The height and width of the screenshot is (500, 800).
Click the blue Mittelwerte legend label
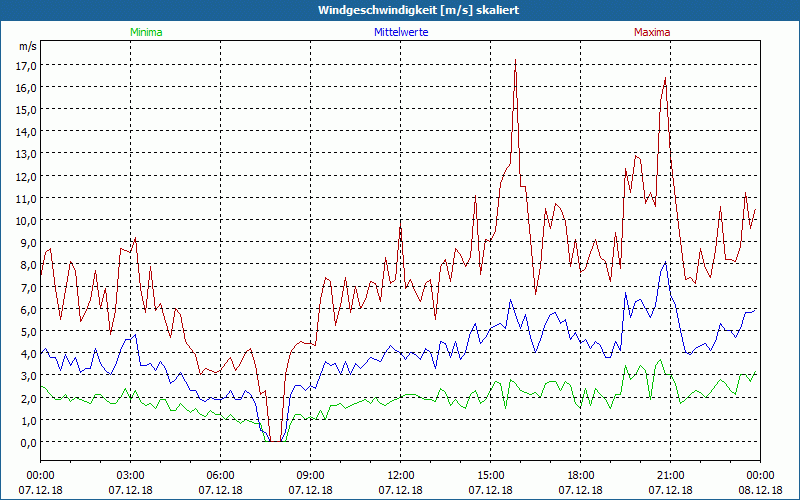pyautogui.click(x=400, y=32)
